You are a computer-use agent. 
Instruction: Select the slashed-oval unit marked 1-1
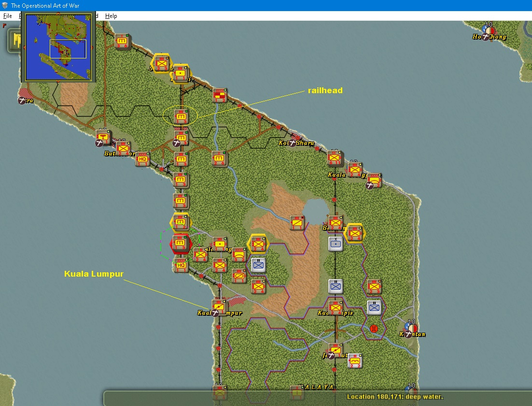[239, 276]
